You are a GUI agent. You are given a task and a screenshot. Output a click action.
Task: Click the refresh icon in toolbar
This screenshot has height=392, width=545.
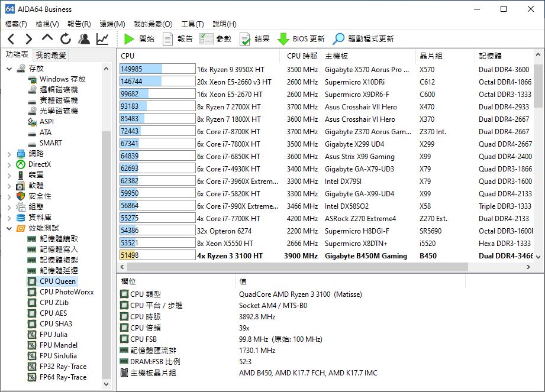66,39
